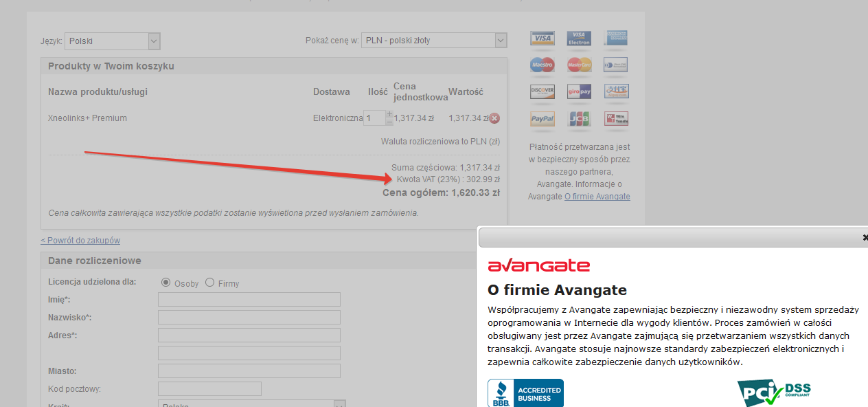
Task: Click the PayPal payment icon
Action: point(542,119)
